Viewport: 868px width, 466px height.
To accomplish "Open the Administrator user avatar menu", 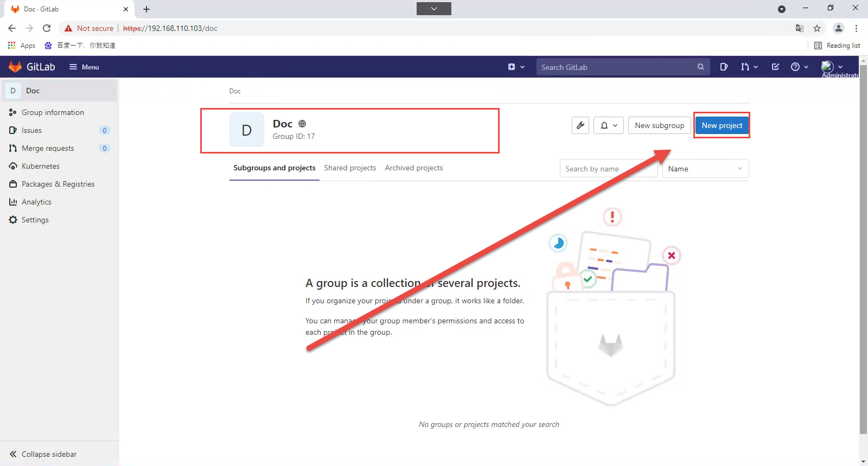I will click(832, 67).
